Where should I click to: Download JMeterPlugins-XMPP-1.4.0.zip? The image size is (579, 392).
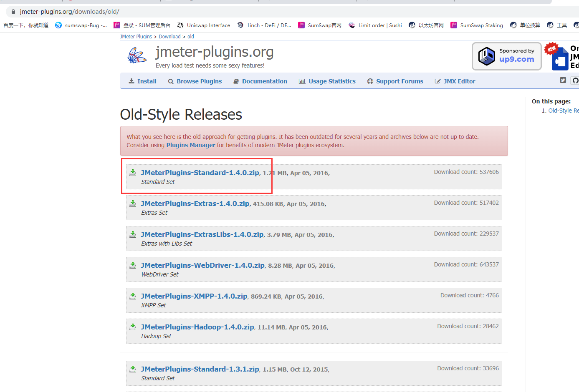(194, 296)
